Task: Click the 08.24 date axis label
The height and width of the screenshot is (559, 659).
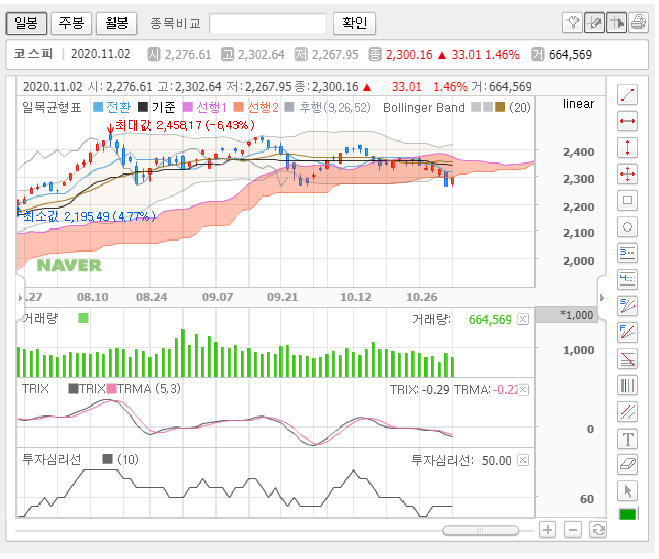Action: tap(151, 297)
